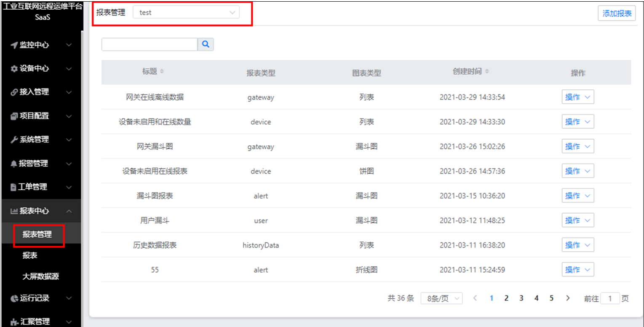Collapse the 报表中心 menu chevron
The width and height of the screenshot is (644, 327).
[x=69, y=211]
